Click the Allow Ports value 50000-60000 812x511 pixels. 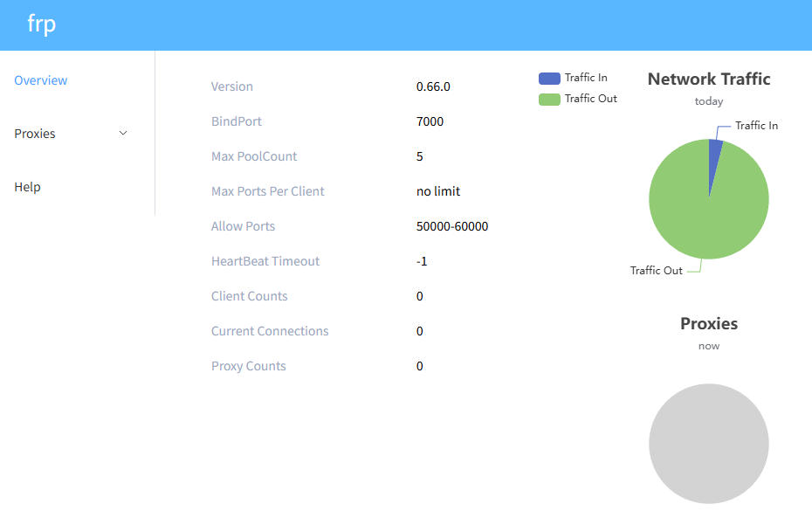click(452, 226)
